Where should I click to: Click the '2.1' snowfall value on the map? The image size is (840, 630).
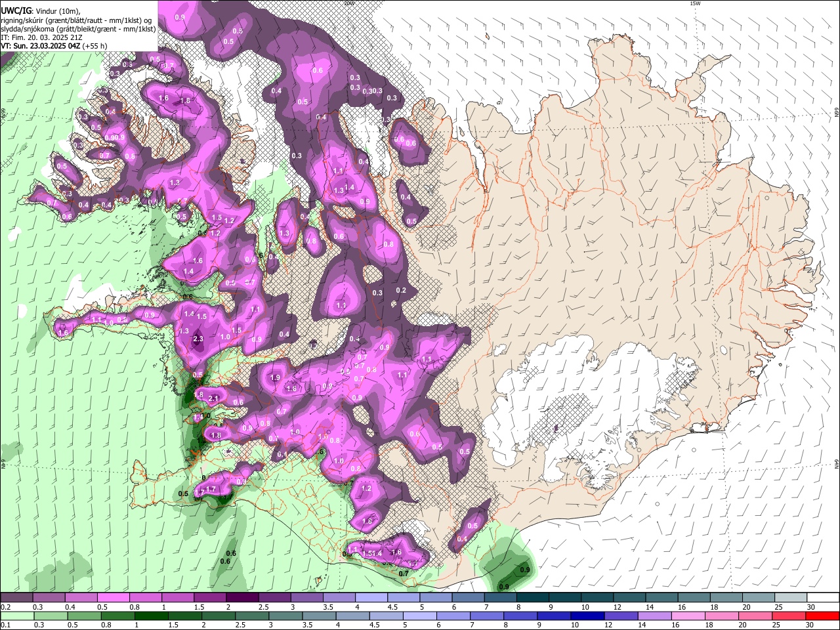(213, 398)
